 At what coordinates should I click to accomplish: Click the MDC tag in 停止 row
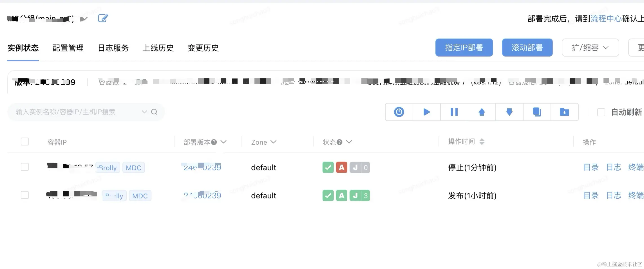tap(133, 168)
